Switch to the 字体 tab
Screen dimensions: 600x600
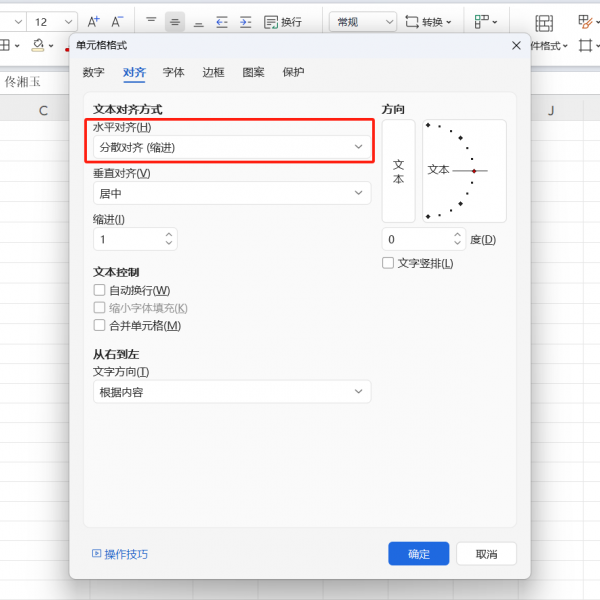coord(173,72)
